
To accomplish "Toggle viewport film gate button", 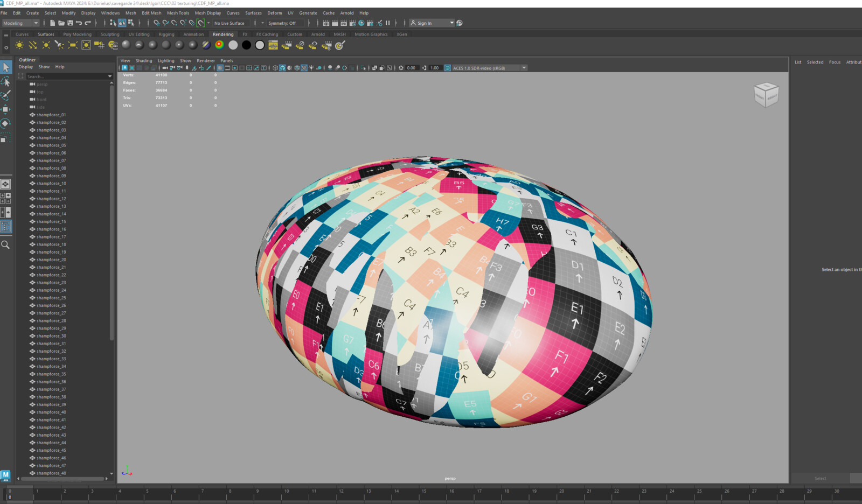I will [227, 68].
